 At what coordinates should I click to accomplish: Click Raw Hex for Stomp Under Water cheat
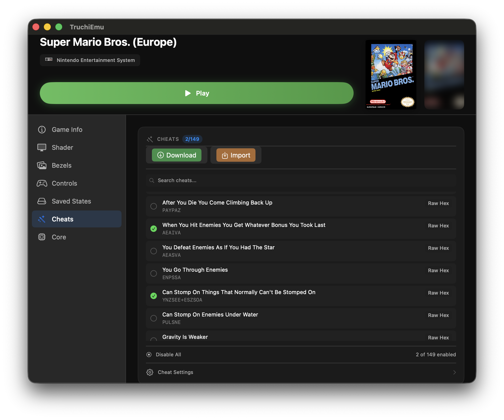pyautogui.click(x=438, y=315)
